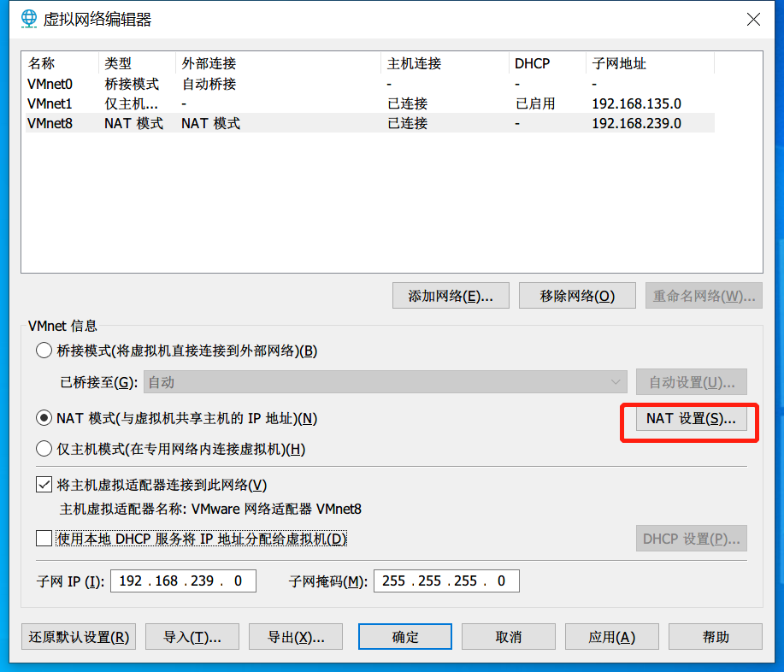Open 帮助 help button

point(716,636)
